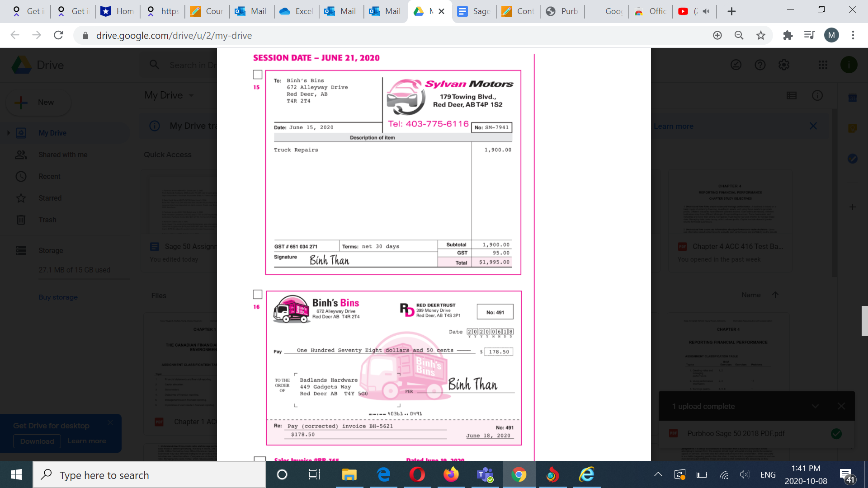Select checkbox beside cheque document 16

(x=258, y=294)
